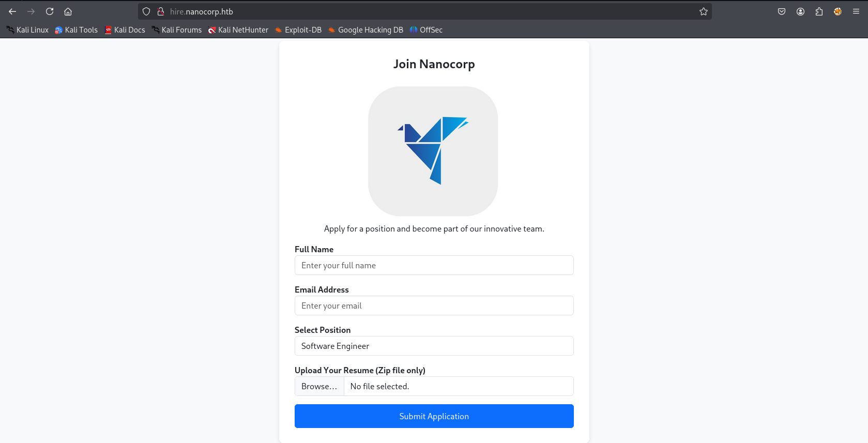Click Browse to upload a resume

(319, 386)
